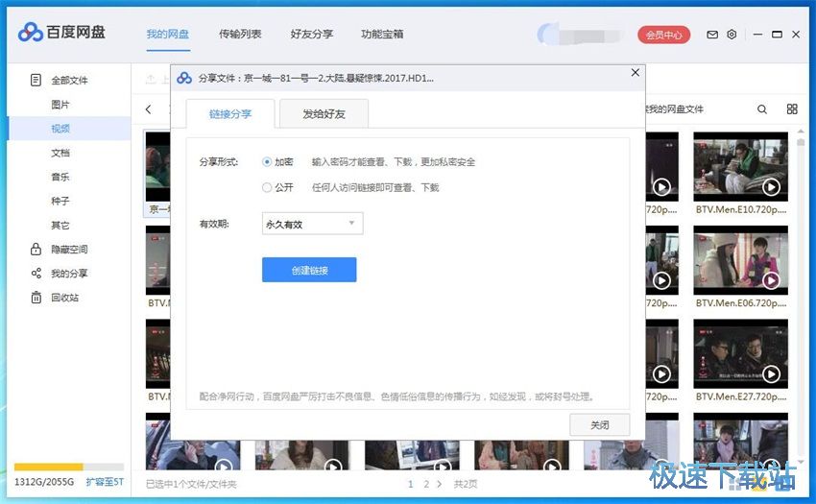
Task: Select 文档 category in sidebar
Action: (x=60, y=153)
